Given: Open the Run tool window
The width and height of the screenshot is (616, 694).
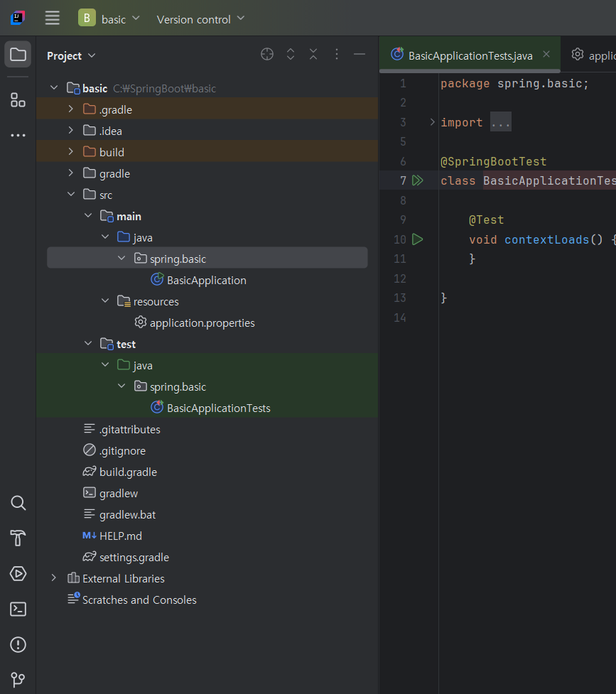Looking at the screenshot, I should click(x=18, y=573).
